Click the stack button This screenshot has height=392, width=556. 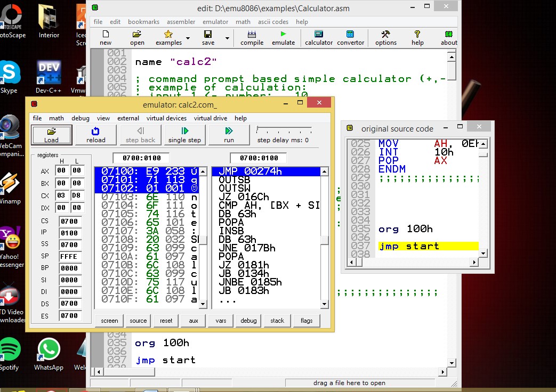coord(277,321)
